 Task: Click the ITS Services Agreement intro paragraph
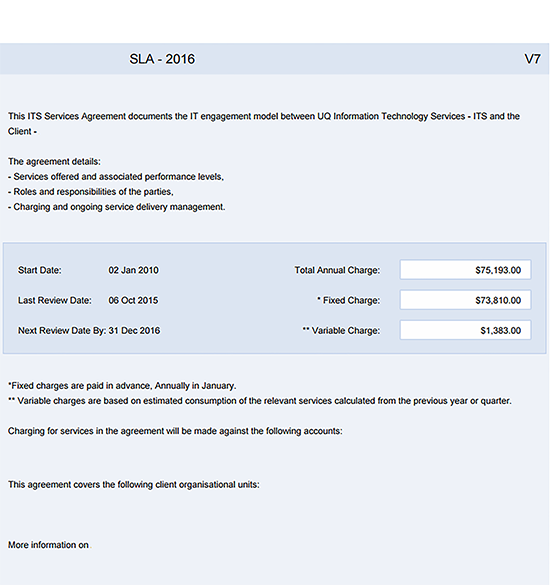point(264,124)
